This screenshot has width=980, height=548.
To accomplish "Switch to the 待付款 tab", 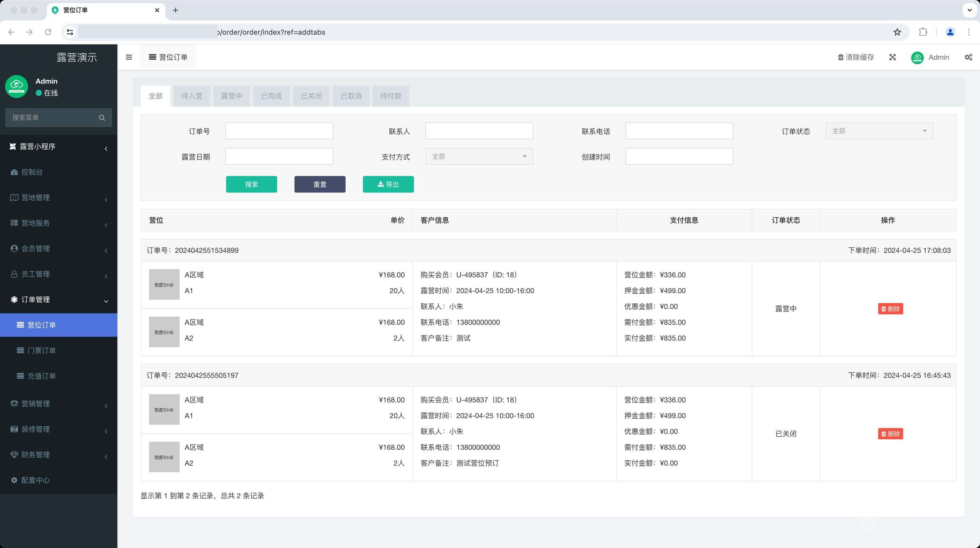I will click(390, 96).
